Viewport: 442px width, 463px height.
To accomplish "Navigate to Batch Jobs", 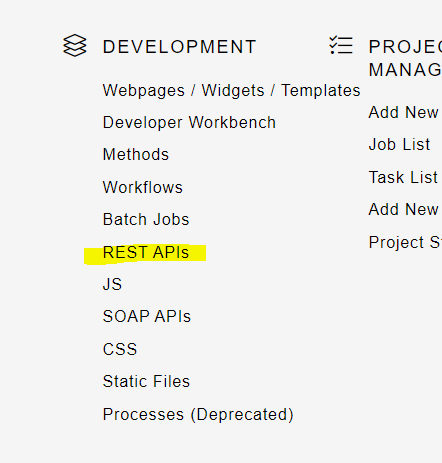I will click(146, 220).
